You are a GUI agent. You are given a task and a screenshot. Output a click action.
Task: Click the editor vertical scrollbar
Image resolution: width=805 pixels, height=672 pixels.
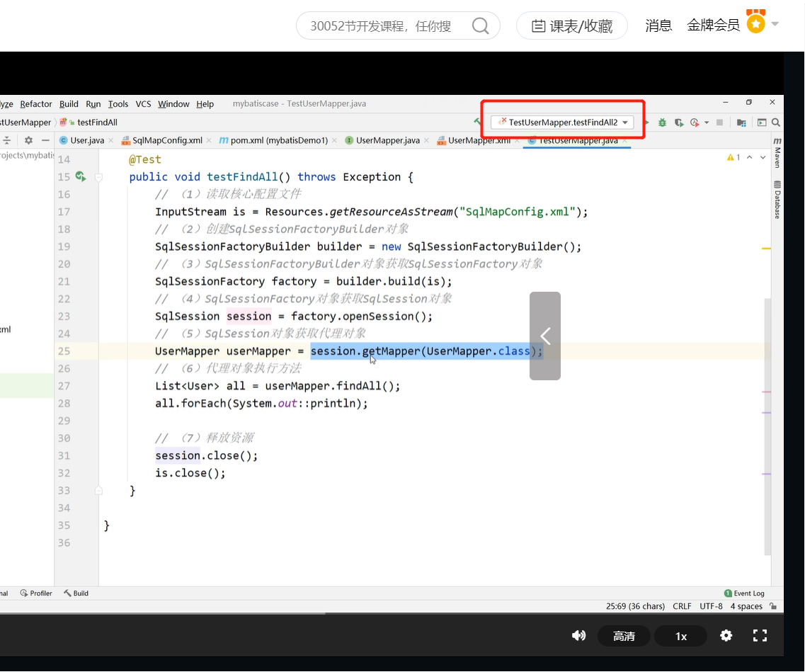[767, 426]
